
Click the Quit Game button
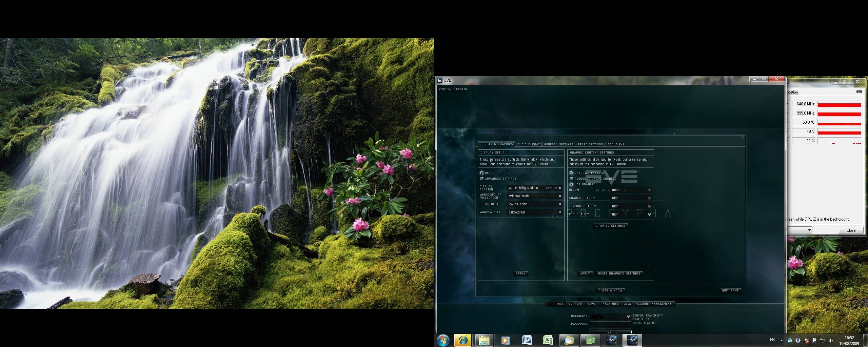730,290
